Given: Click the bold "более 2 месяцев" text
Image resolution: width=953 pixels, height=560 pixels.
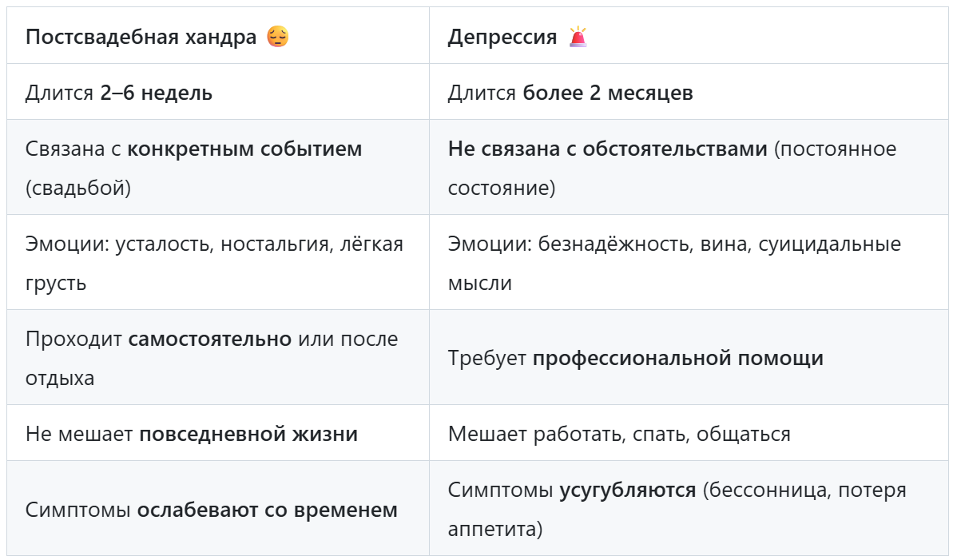Looking at the screenshot, I should 608,93.
